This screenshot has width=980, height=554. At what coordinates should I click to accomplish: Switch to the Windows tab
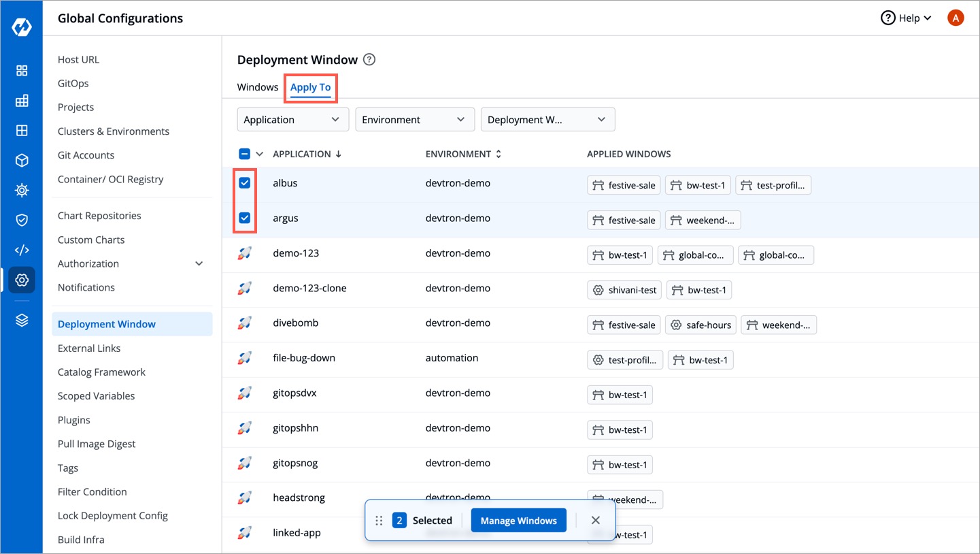tap(258, 87)
